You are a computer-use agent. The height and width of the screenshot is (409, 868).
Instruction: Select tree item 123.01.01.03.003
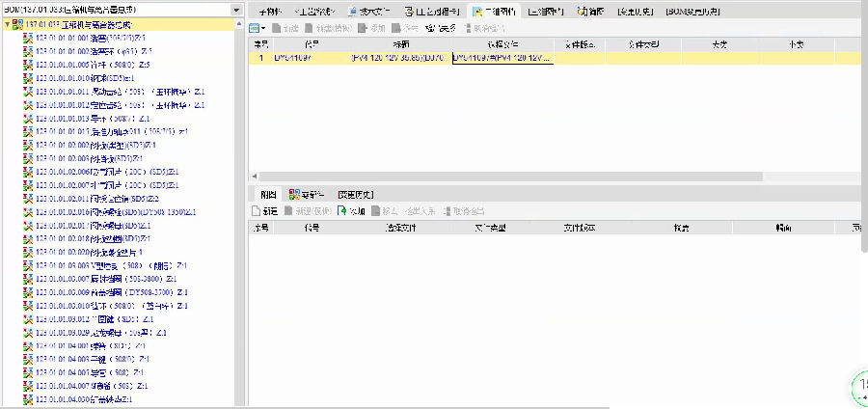(111, 265)
